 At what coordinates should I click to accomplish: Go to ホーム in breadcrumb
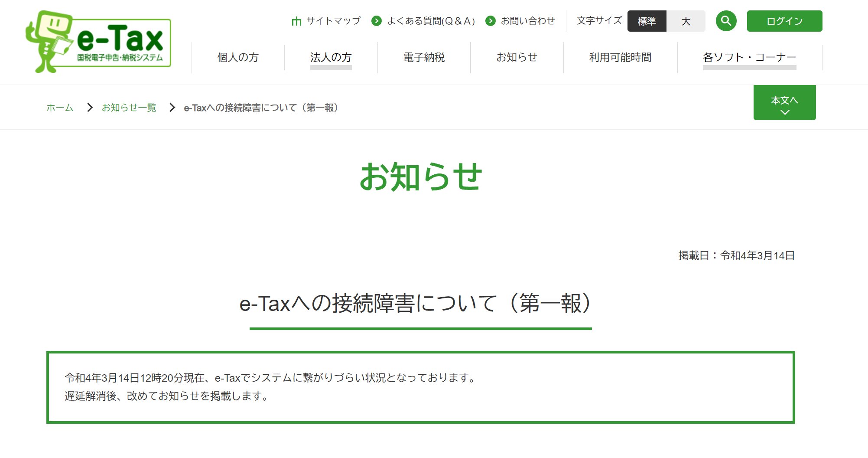(x=60, y=108)
